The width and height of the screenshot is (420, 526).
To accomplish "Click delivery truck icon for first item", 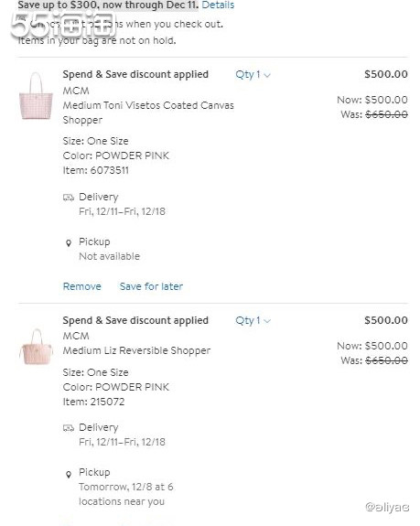I will tap(69, 198).
